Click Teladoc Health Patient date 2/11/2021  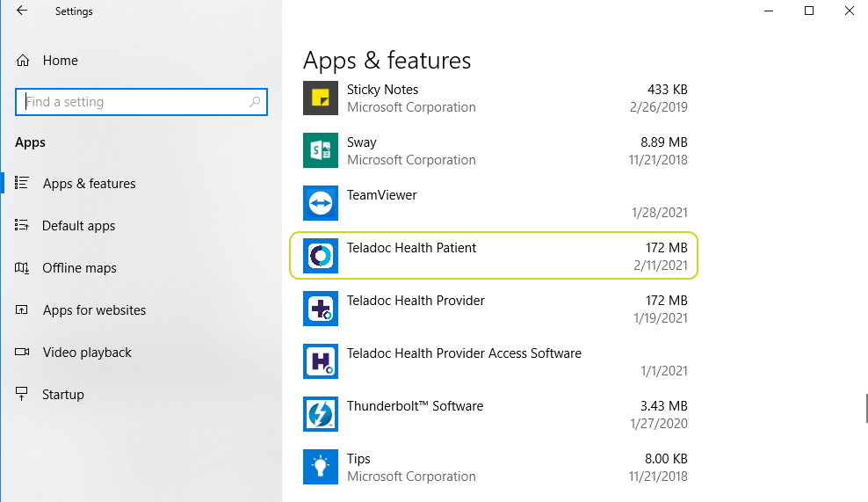point(661,266)
